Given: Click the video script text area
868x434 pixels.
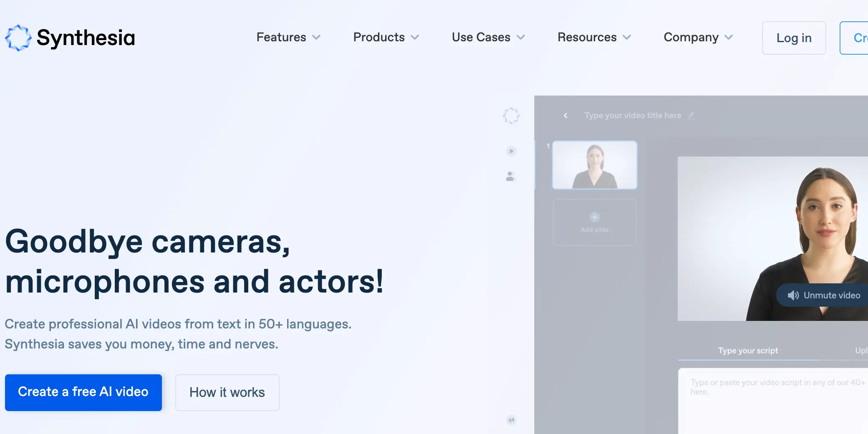Looking at the screenshot, I should (773, 401).
